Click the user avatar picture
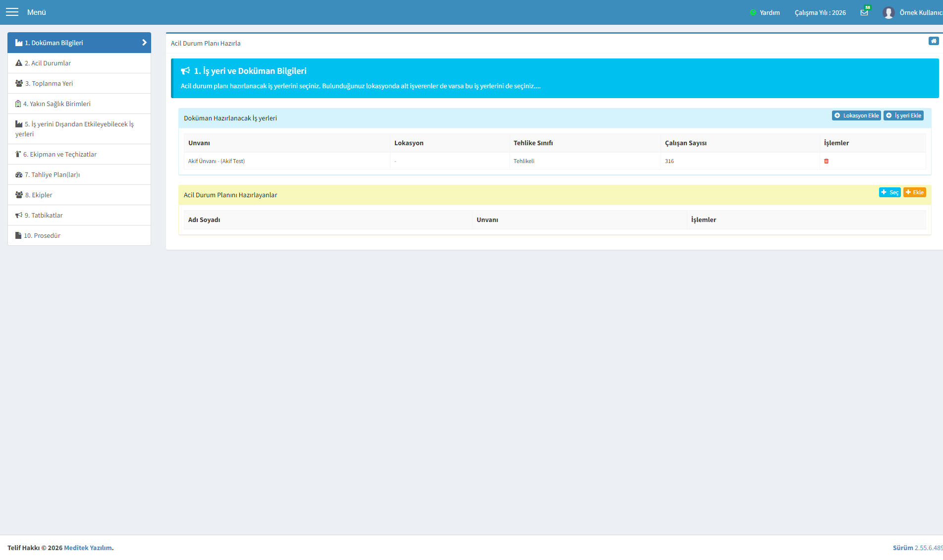Image resolution: width=943 pixels, height=560 pixels. coord(888,12)
